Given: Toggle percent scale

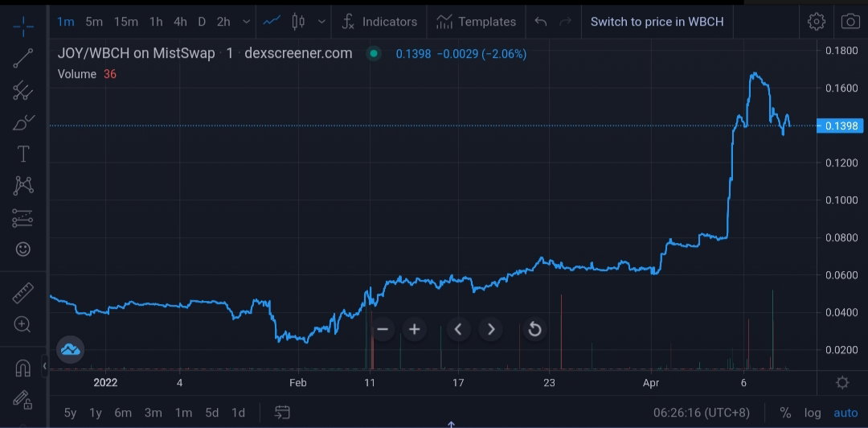Looking at the screenshot, I should pyautogui.click(x=785, y=413).
